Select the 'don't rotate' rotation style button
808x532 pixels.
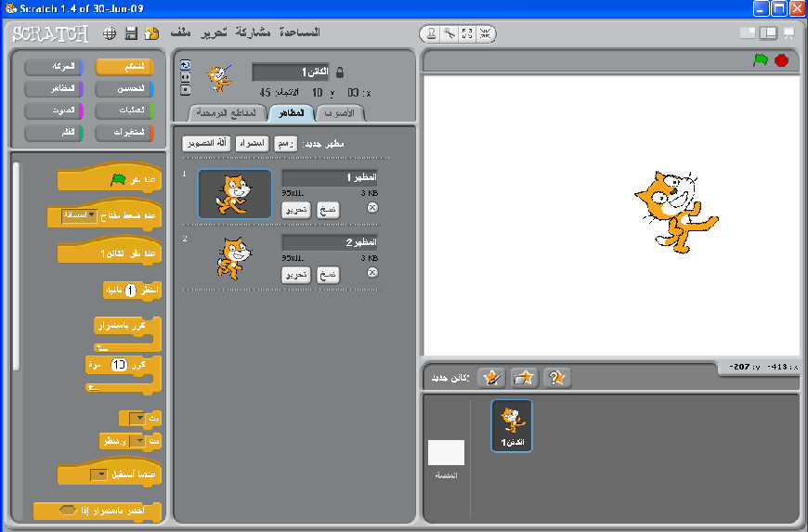(x=184, y=90)
